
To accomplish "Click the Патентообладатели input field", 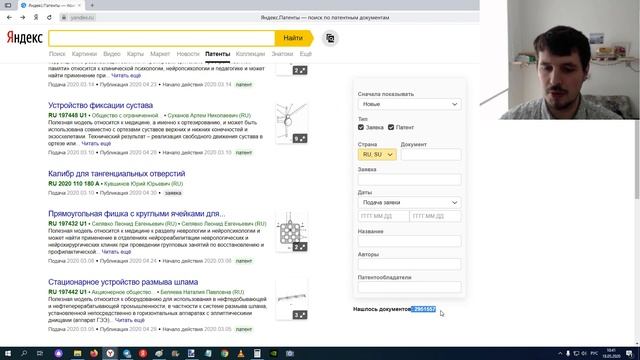I will (409, 287).
